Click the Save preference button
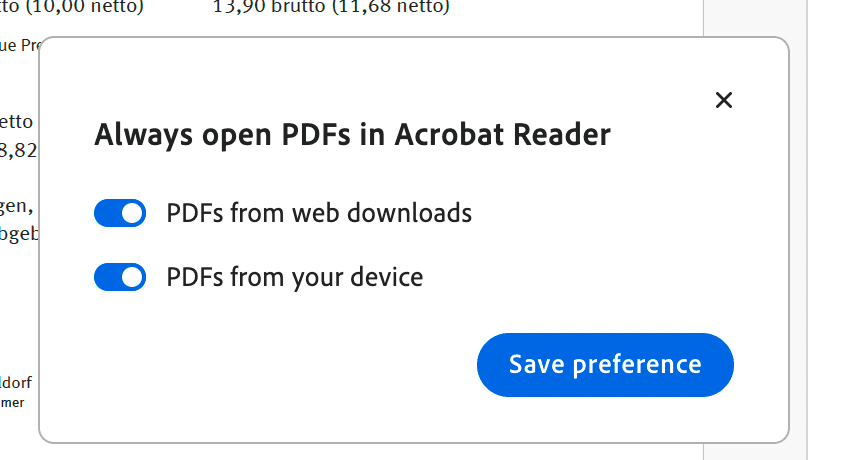 (x=605, y=365)
